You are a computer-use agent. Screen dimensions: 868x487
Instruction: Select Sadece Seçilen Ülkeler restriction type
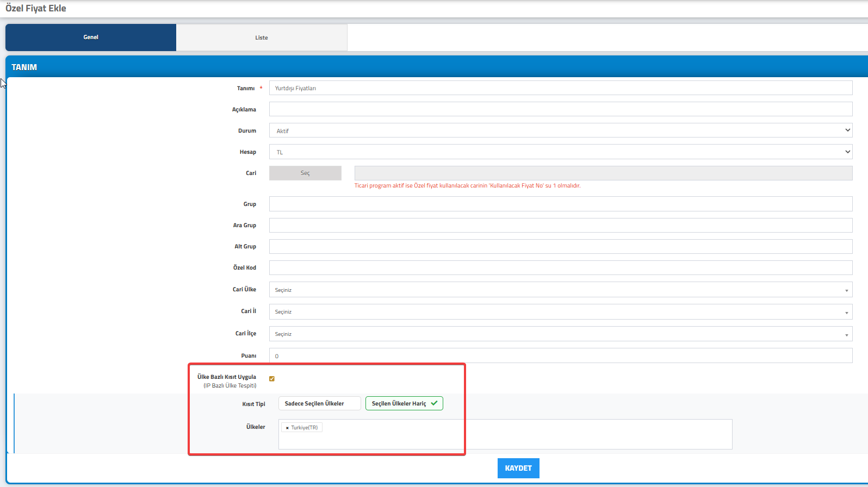(319, 403)
